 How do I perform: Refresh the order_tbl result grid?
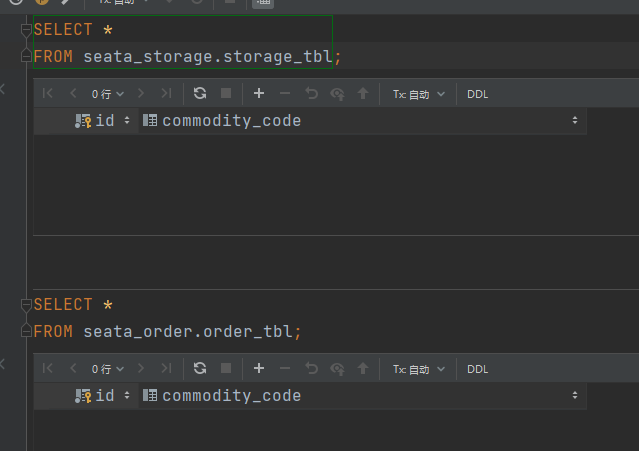click(200, 368)
